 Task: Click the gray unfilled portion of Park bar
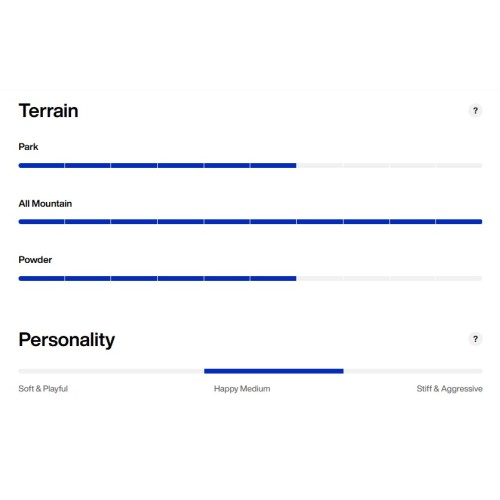(x=389, y=165)
